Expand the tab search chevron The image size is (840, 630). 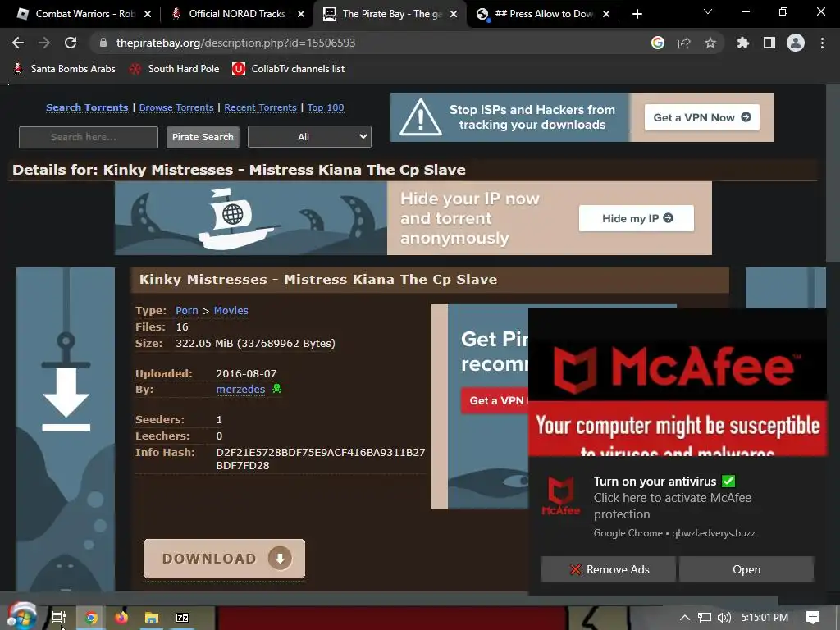click(708, 11)
